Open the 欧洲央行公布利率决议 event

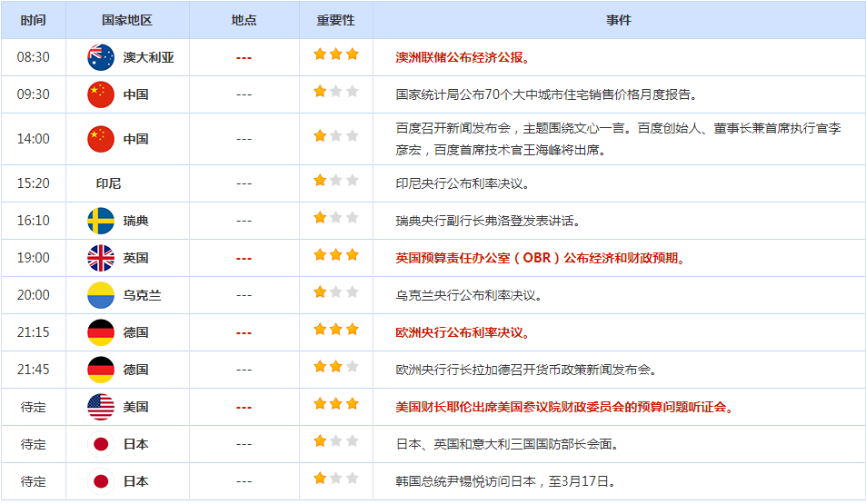coord(463,333)
